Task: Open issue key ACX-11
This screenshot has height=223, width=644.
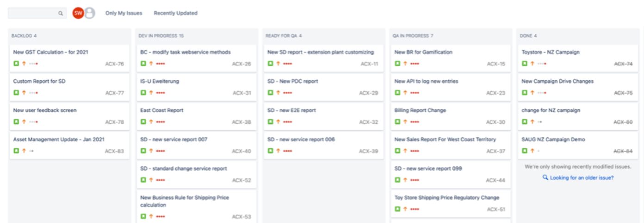Action: (x=369, y=64)
